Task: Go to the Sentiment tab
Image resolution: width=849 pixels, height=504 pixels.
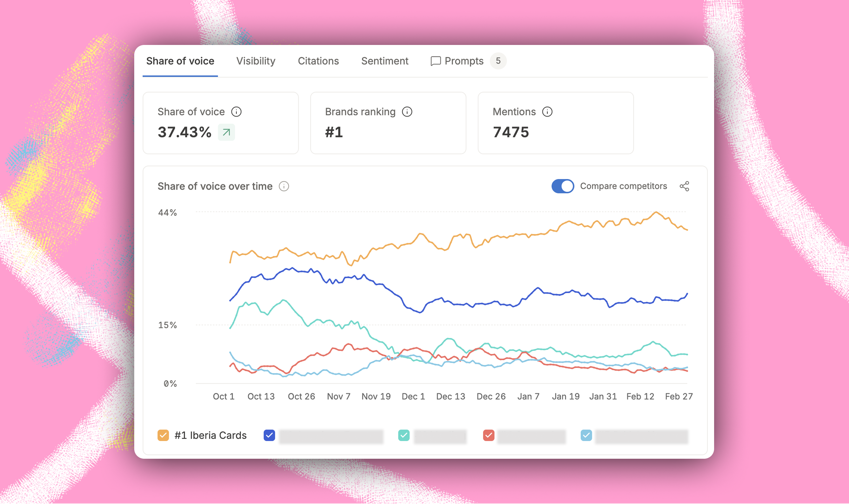Action: (384, 61)
